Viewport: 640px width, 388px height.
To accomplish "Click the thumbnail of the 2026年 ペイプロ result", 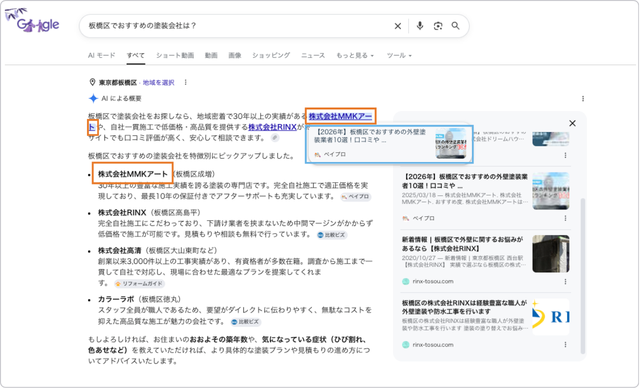I will coord(551,191).
